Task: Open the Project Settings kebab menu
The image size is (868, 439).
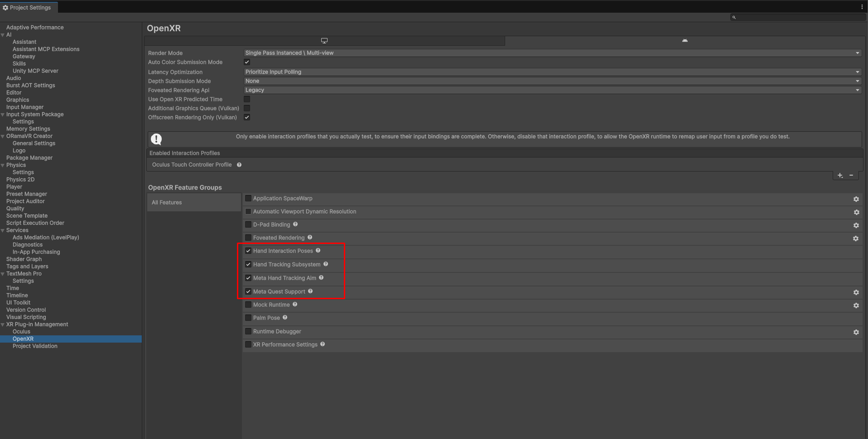Action: 862,7
